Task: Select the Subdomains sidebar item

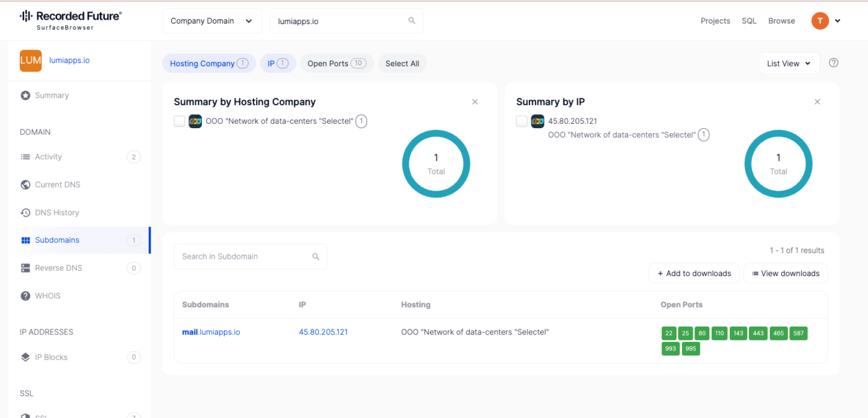Action: tap(79, 240)
